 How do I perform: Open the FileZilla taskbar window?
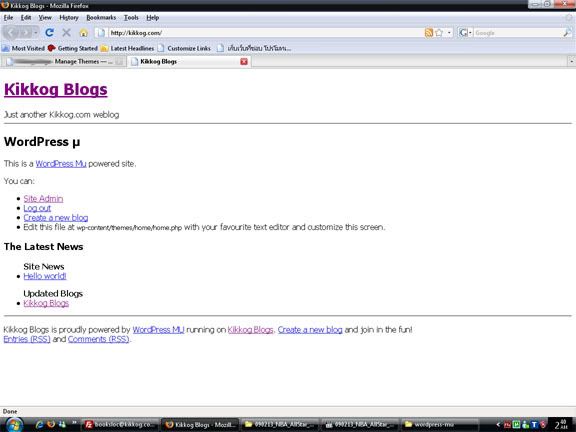(119, 425)
